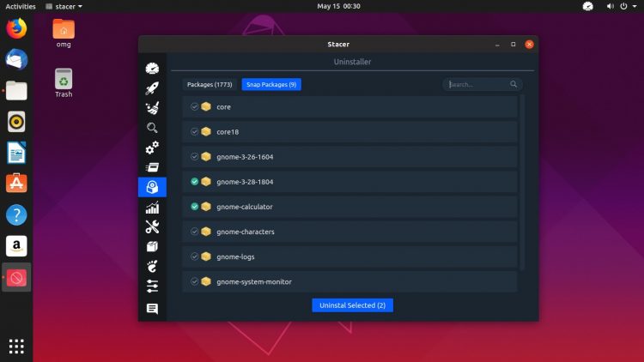Viewport: 644px width, 362px height.
Task: Check the gnome-logs checkbox
Action: 194,256
